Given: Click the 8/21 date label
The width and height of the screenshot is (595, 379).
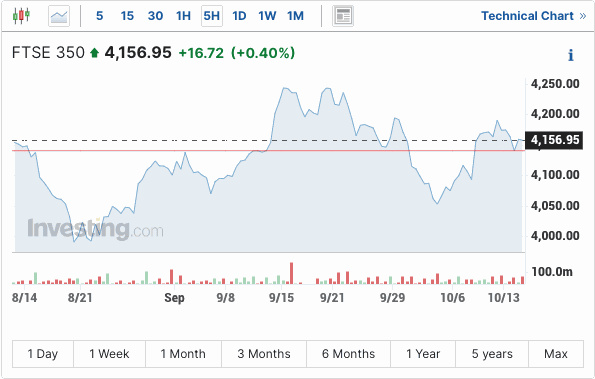Looking at the screenshot, I should click(80, 298).
